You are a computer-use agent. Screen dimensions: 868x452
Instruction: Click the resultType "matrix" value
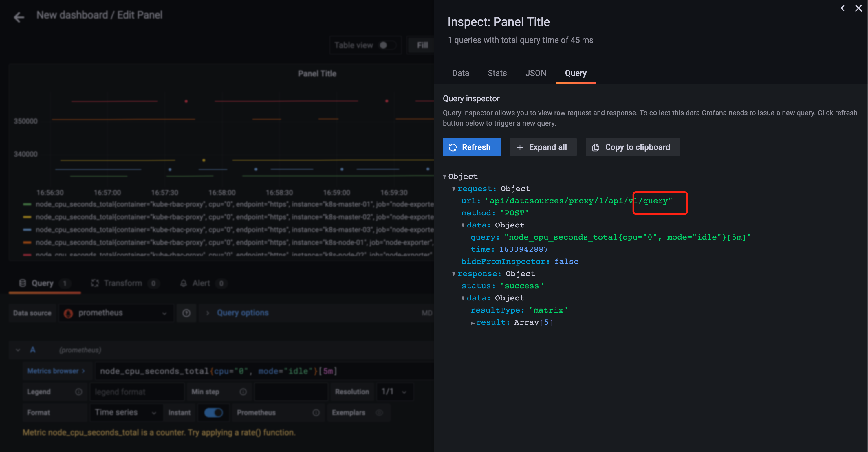point(548,310)
